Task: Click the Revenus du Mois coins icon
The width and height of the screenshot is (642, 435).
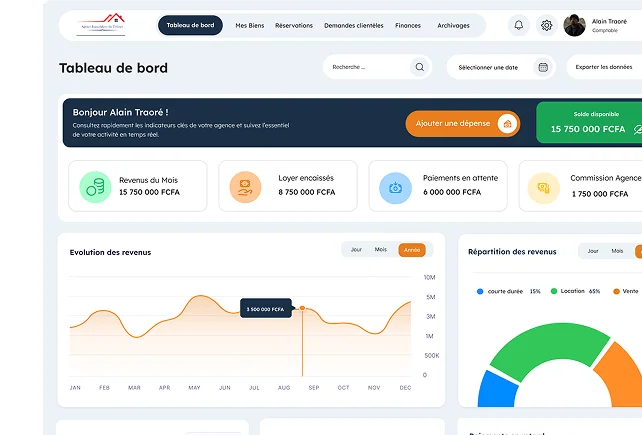Action: [94, 186]
